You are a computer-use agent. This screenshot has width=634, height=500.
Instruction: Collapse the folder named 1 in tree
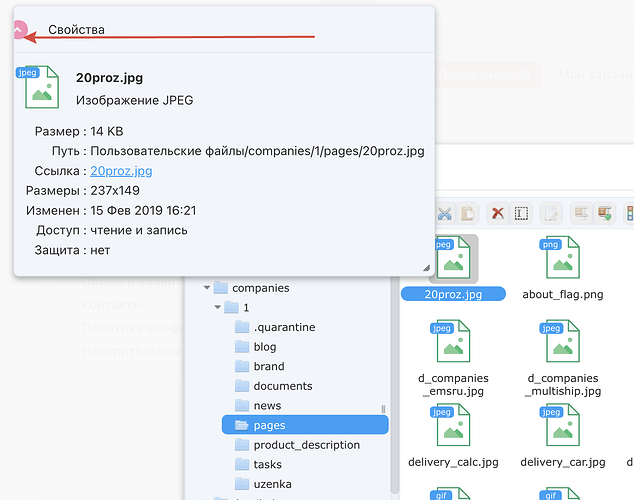pos(218,307)
